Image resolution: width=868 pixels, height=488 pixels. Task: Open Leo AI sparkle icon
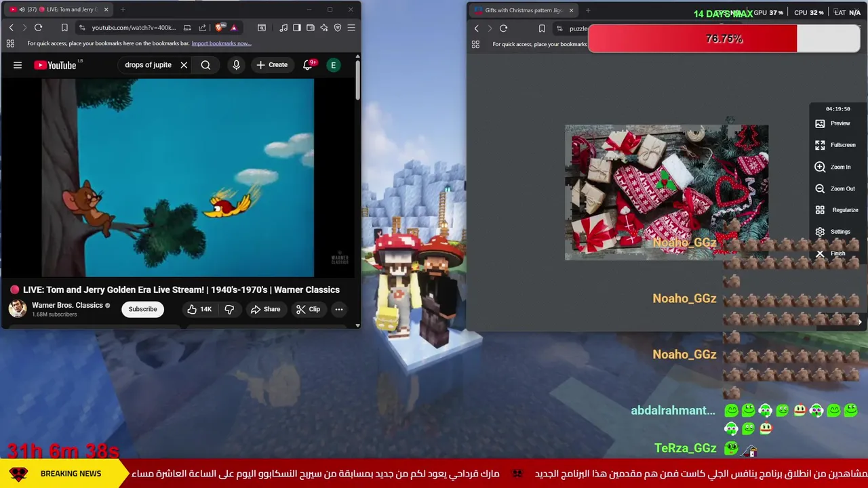(324, 28)
